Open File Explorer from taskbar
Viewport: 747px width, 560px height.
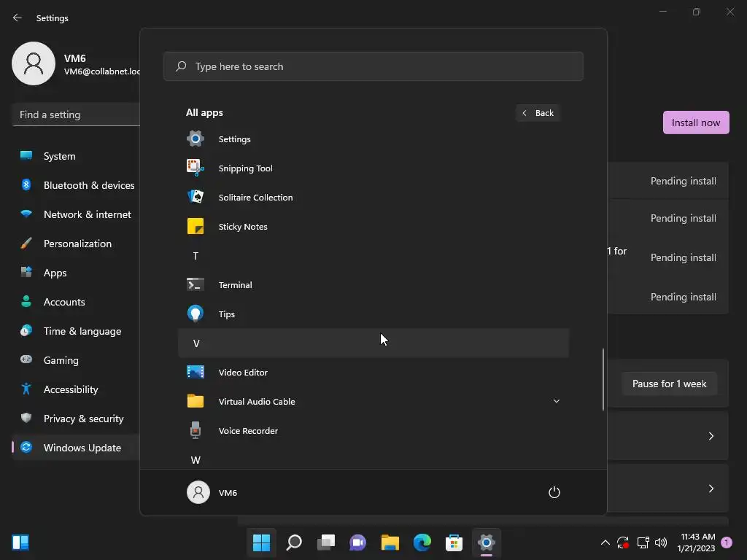pyautogui.click(x=390, y=542)
